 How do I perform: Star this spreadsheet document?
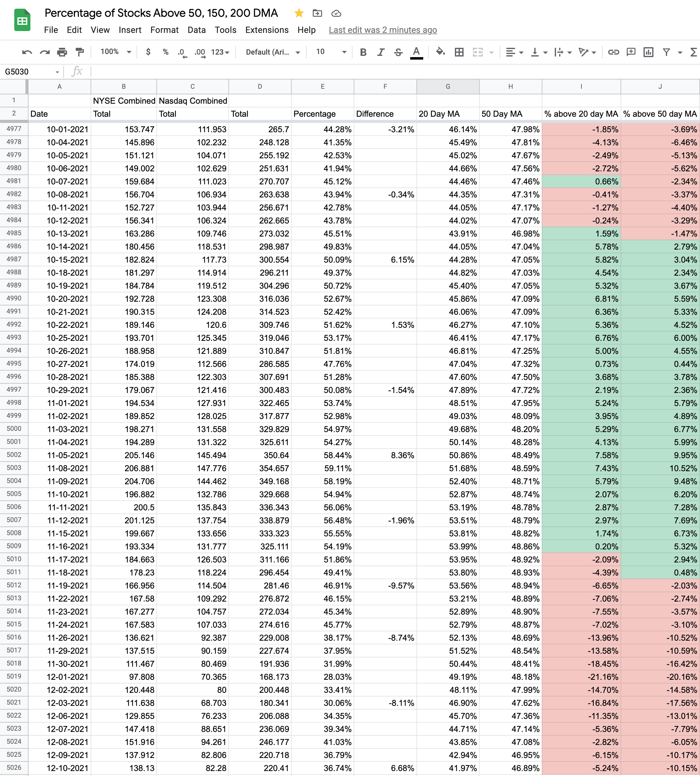point(299,13)
